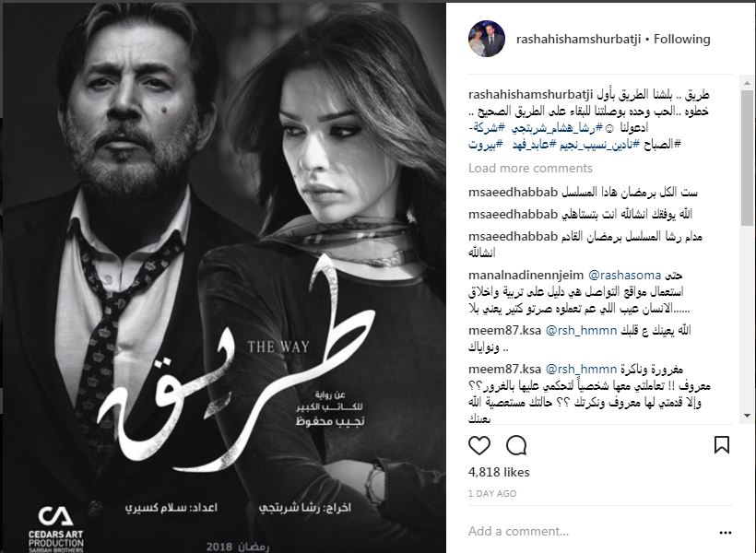The width and height of the screenshot is (756, 553).
Task: Click the first @rsh_hmmn mention
Action: pyautogui.click(x=581, y=330)
